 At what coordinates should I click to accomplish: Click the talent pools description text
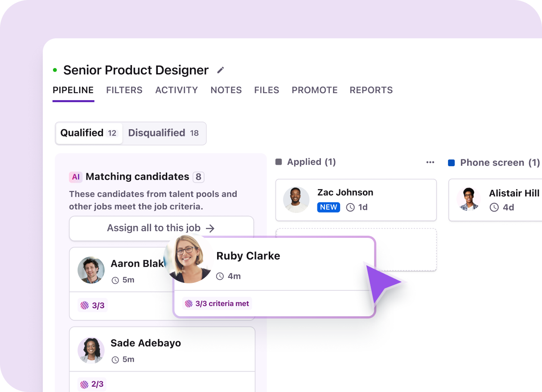(153, 200)
